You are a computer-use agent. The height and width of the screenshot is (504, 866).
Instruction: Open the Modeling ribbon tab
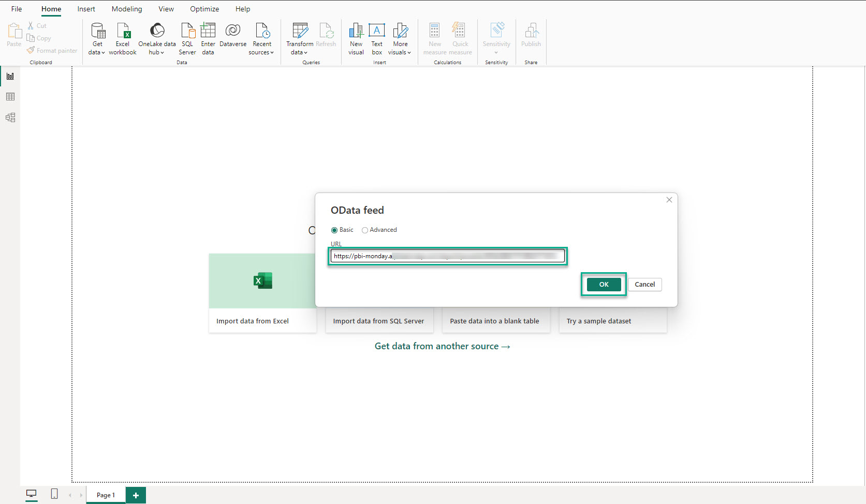pyautogui.click(x=127, y=9)
